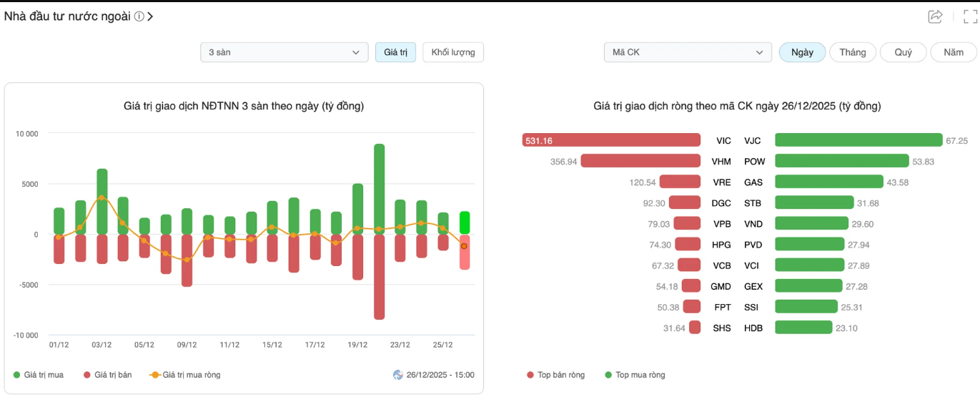Click the red Giá trị bán legend dot

click(87, 375)
